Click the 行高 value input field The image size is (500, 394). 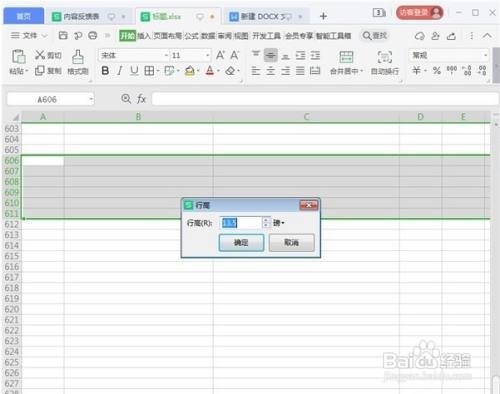[x=242, y=223]
